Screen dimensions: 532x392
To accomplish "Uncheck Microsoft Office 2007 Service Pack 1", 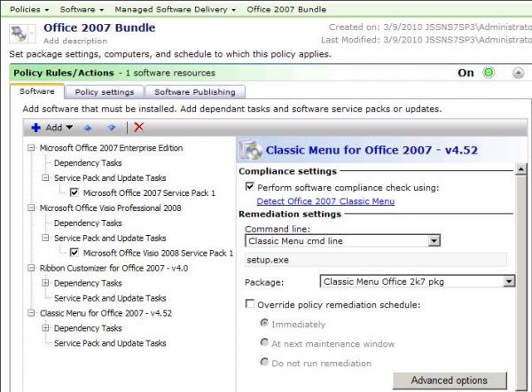I will 74,192.
